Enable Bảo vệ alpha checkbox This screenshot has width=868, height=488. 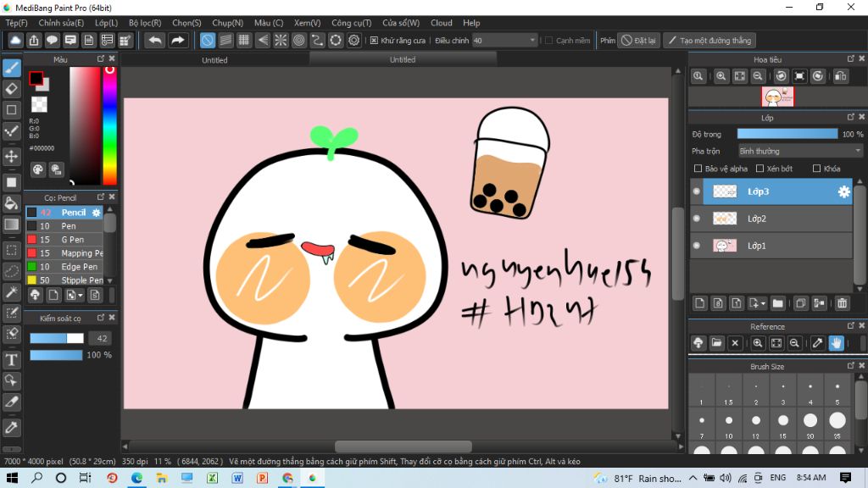coord(698,169)
